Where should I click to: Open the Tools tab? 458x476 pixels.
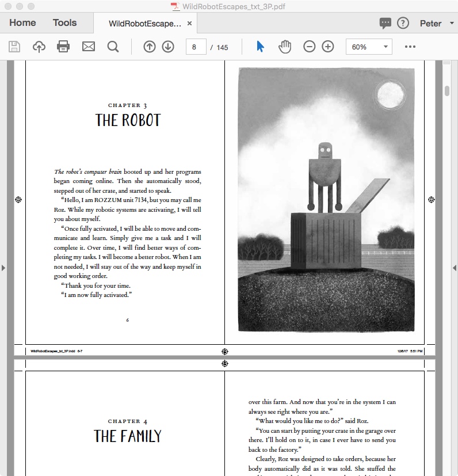[64, 23]
